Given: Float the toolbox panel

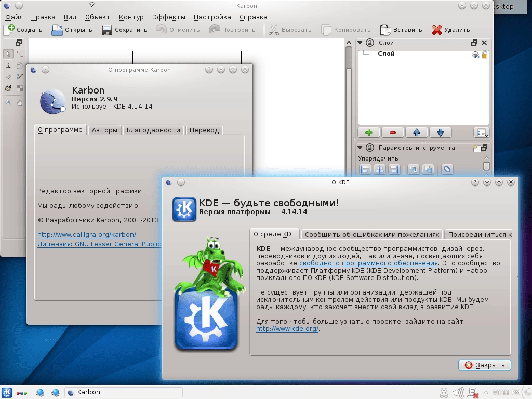Looking at the screenshot, I should coord(19,43).
